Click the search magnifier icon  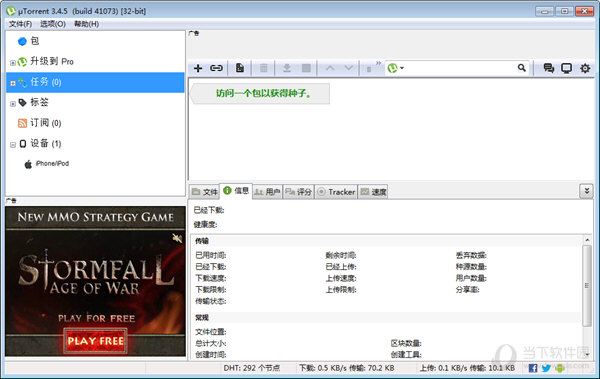pos(522,68)
